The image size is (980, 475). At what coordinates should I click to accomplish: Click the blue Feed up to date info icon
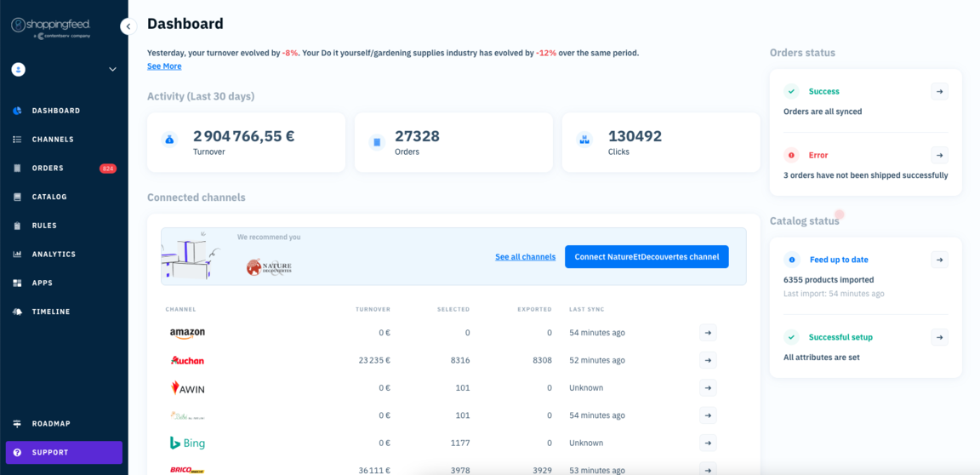792,260
